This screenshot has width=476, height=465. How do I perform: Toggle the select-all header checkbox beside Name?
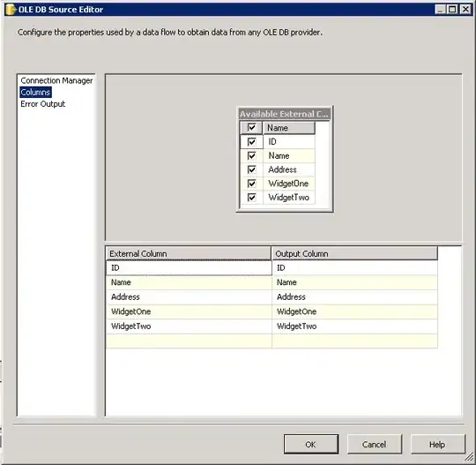coord(251,127)
